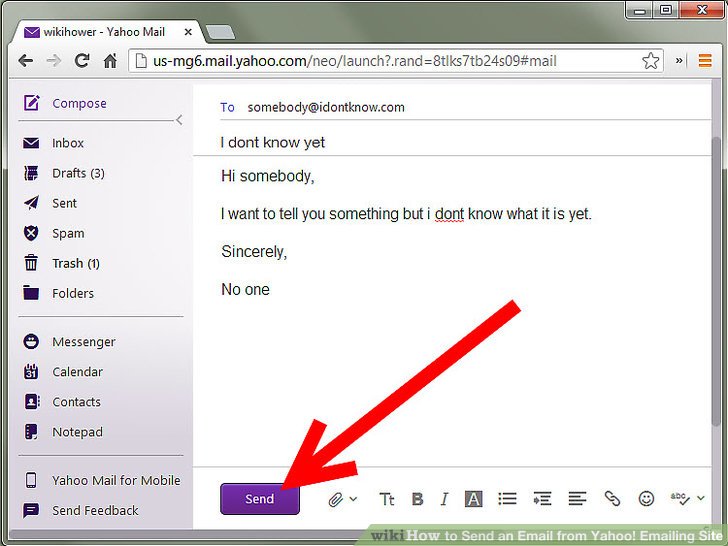728x546 pixels.
Task: Insert a hyperlink
Action: click(612, 499)
